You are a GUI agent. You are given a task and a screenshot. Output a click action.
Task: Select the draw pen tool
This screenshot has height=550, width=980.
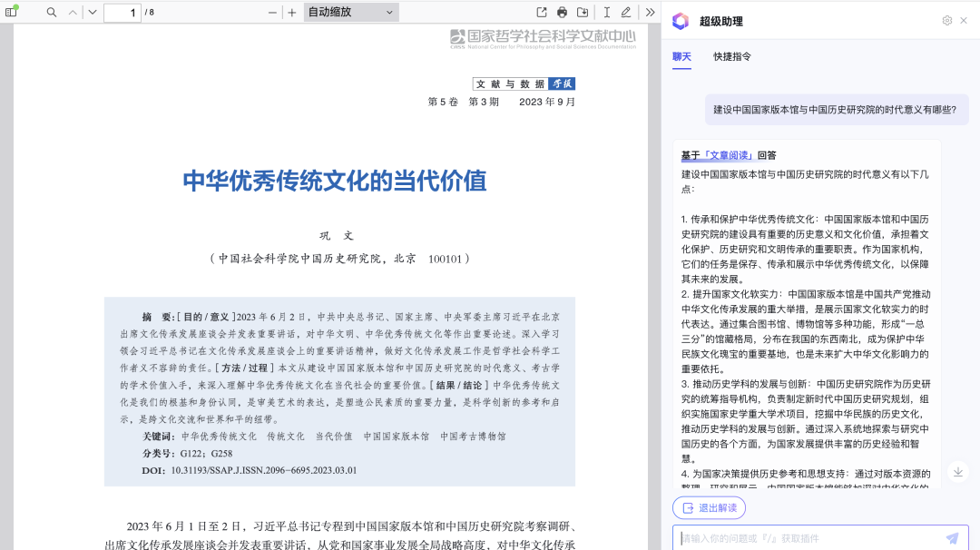point(625,12)
